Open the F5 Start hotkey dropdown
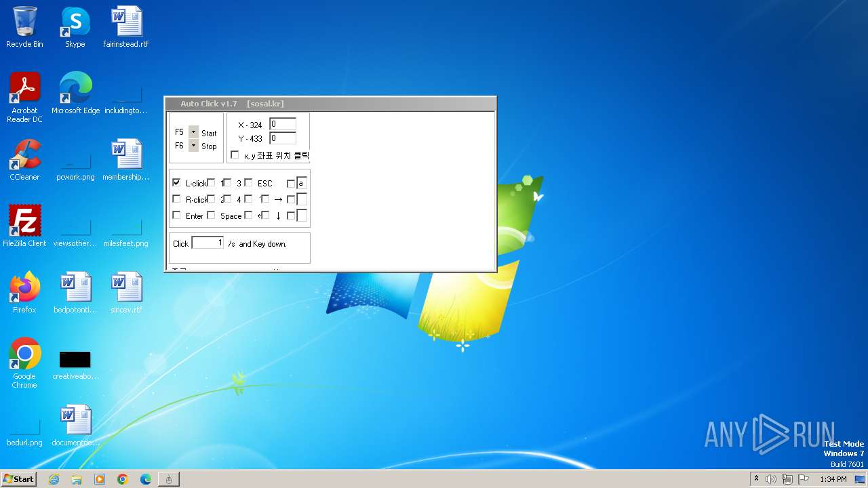Viewport: 868px width, 488px height. tap(193, 131)
